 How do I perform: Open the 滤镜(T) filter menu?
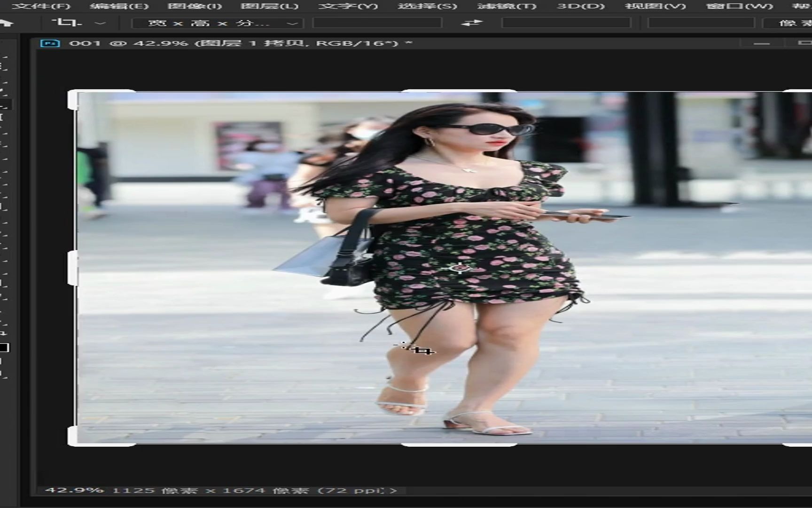coord(507,6)
